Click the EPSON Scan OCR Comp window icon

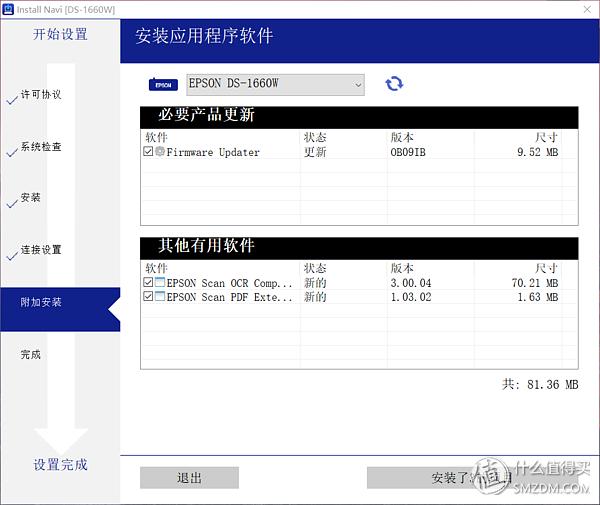[160, 282]
